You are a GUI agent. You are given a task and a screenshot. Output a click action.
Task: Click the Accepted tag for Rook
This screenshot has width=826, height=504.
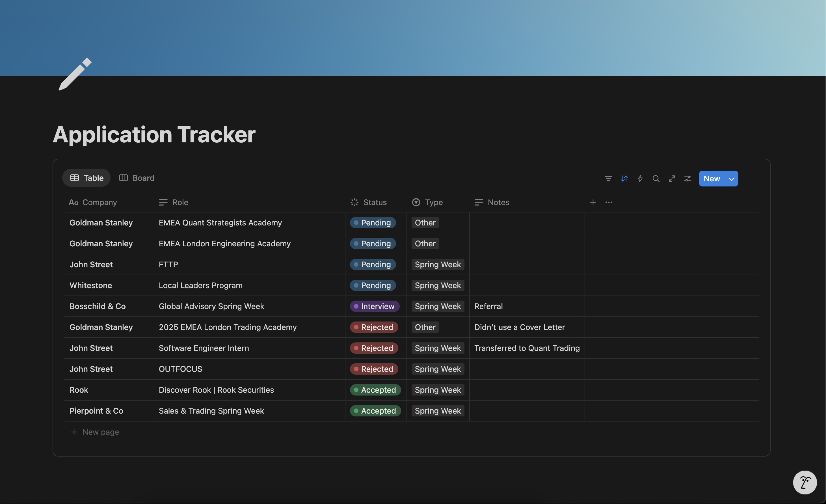(375, 390)
